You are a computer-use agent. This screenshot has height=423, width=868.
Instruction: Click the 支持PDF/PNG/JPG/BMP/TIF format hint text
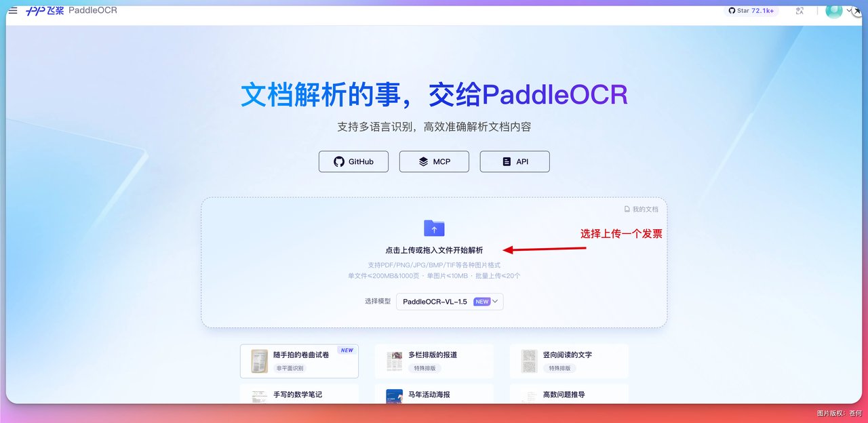click(434, 265)
